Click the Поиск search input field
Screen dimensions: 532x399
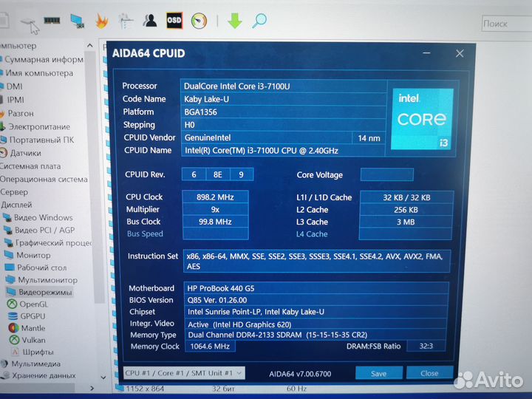(x=504, y=24)
